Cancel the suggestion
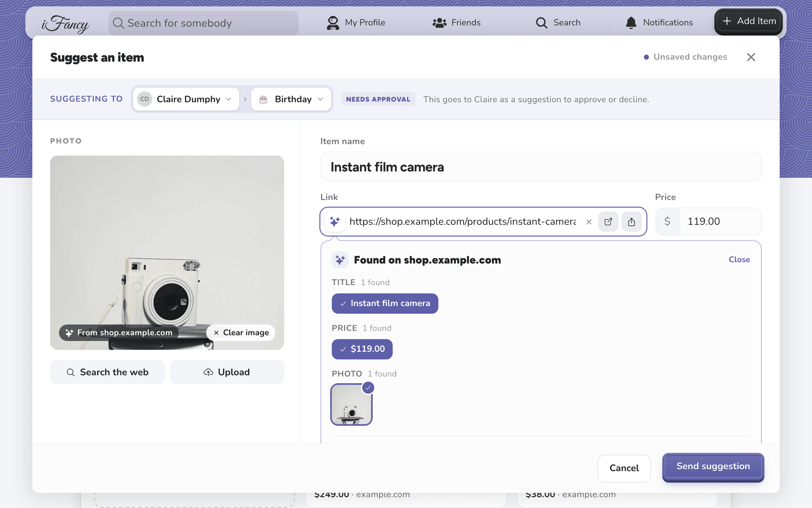 [x=624, y=468]
